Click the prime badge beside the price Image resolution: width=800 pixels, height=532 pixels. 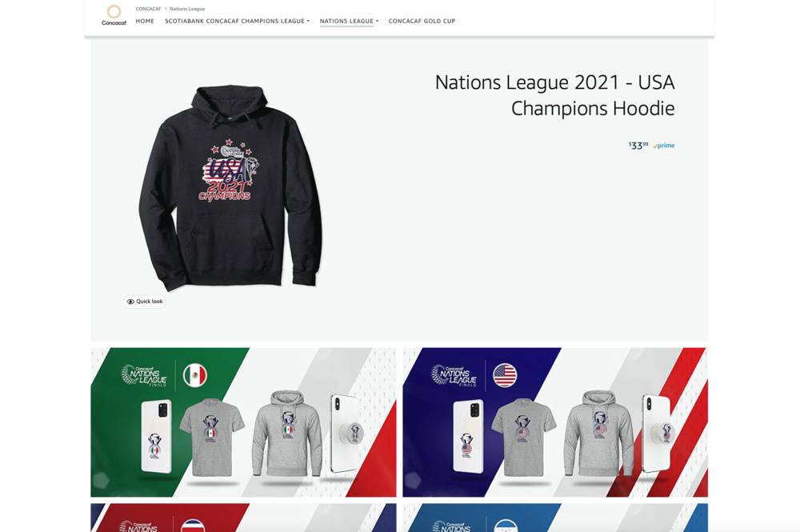(664, 146)
